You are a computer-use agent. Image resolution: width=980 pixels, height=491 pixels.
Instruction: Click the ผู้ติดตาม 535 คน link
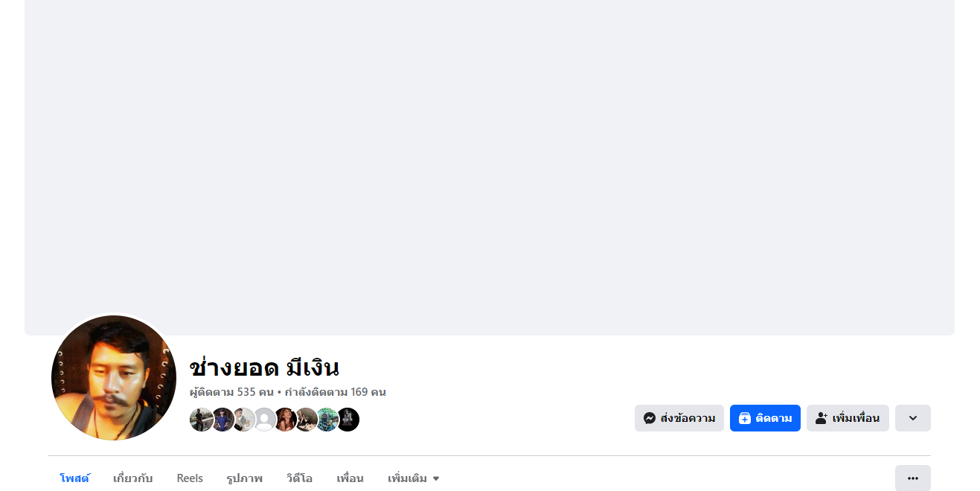point(232,392)
